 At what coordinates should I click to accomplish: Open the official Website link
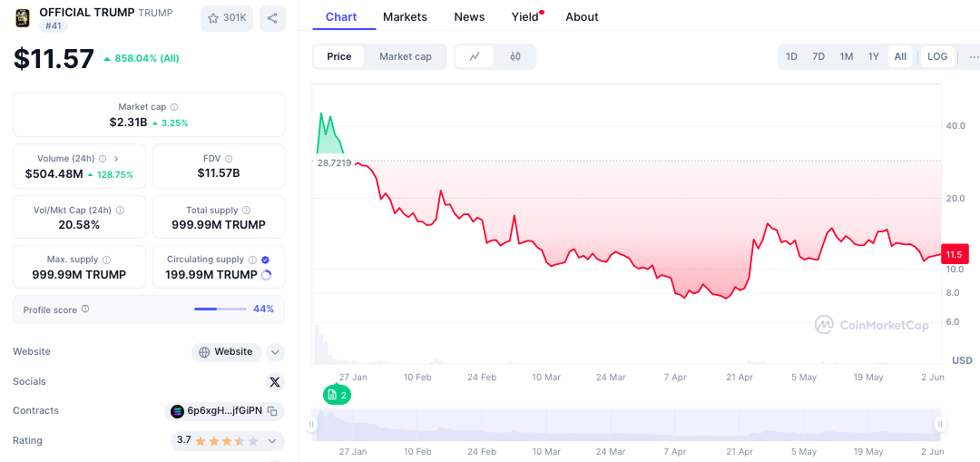[x=226, y=352]
